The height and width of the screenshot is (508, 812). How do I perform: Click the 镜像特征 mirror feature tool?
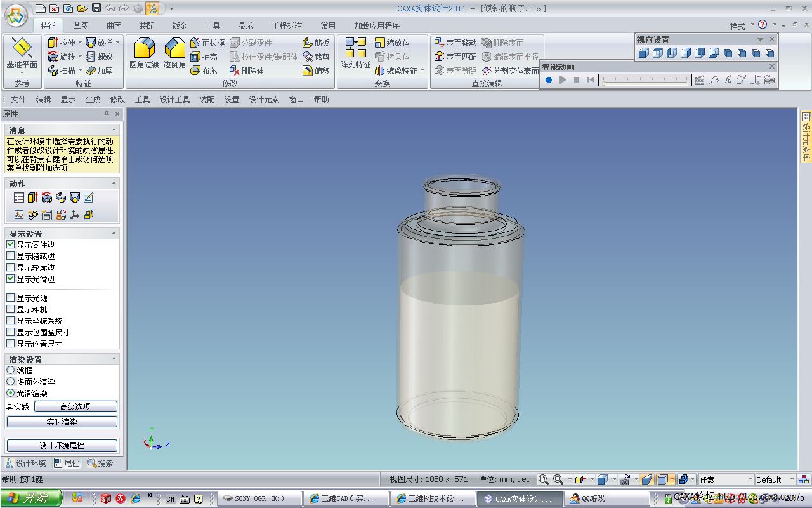point(396,70)
